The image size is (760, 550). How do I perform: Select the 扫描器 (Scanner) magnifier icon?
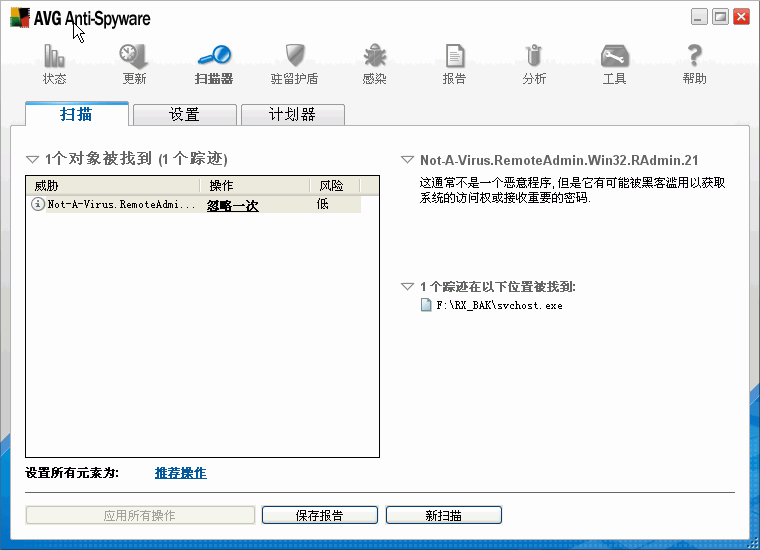tap(214, 56)
